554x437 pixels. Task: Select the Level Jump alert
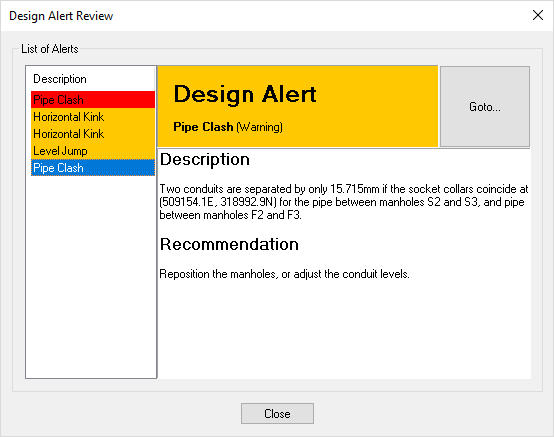click(x=93, y=150)
